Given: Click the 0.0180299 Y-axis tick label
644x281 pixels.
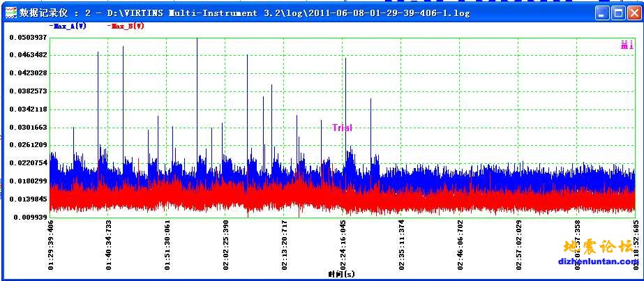Looking at the screenshot, I should (x=28, y=181).
